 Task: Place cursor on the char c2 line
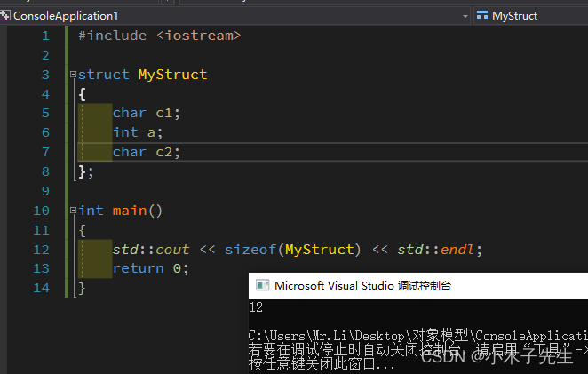(147, 152)
